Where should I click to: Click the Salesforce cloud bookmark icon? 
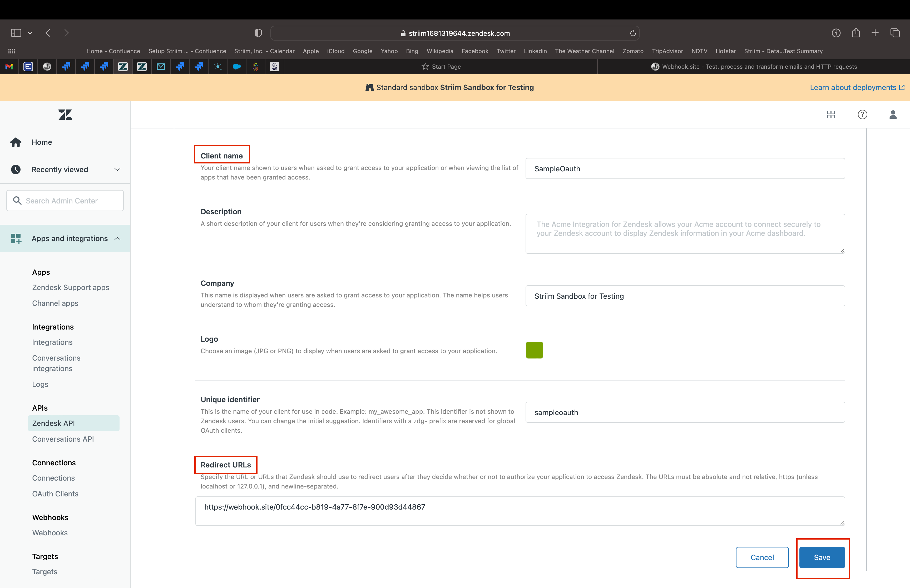click(237, 66)
